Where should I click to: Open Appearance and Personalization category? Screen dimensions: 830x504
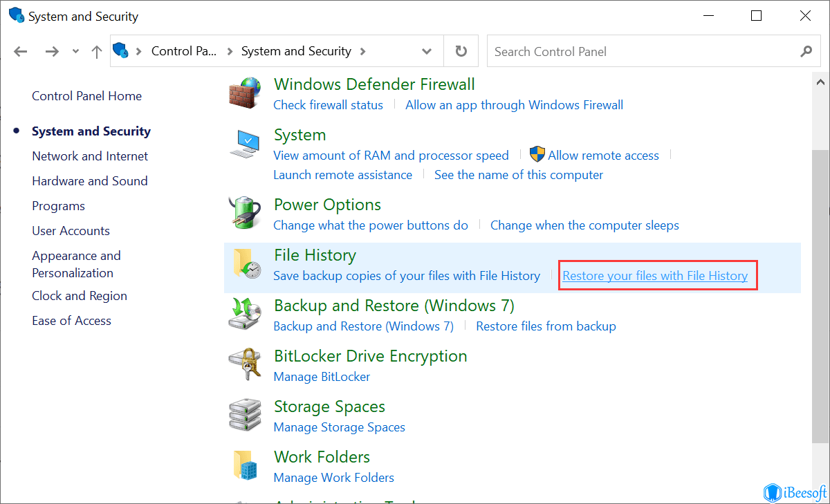(x=76, y=264)
